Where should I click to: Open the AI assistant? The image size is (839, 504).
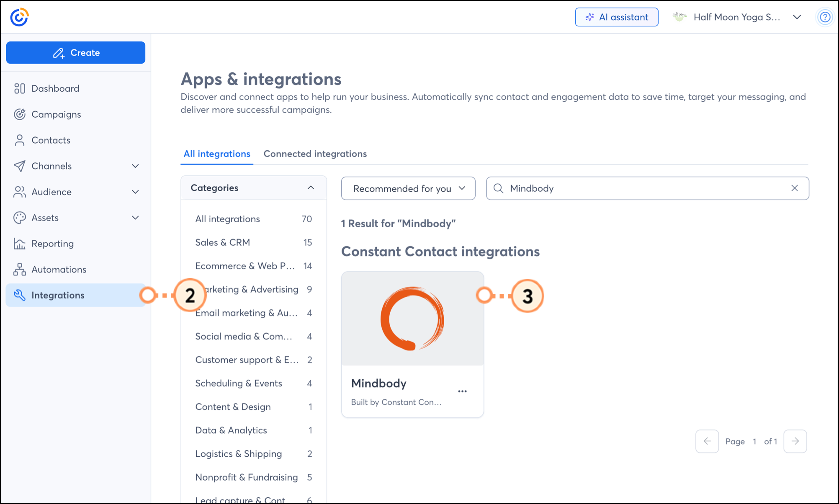tap(616, 17)
